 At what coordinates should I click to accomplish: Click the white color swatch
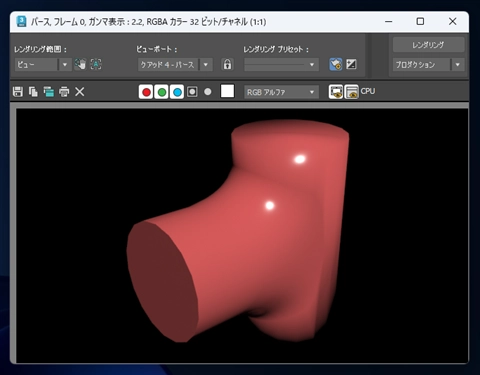click(227, 91)
